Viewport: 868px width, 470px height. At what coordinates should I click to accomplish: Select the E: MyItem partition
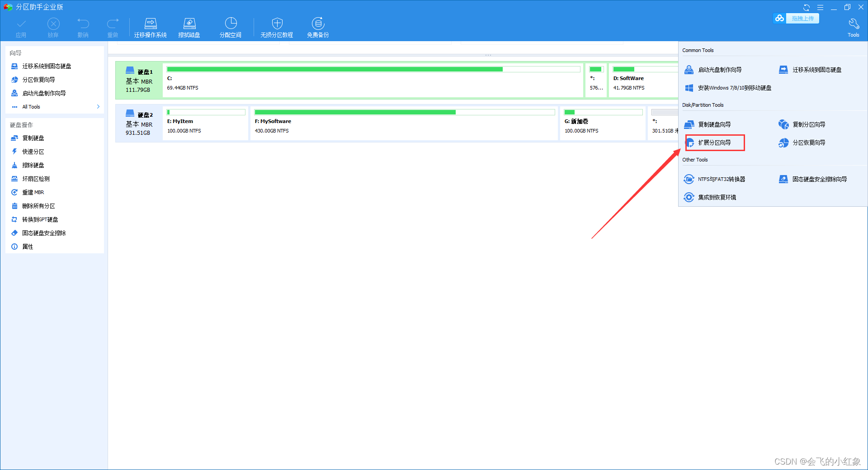(x=206, y=123)
